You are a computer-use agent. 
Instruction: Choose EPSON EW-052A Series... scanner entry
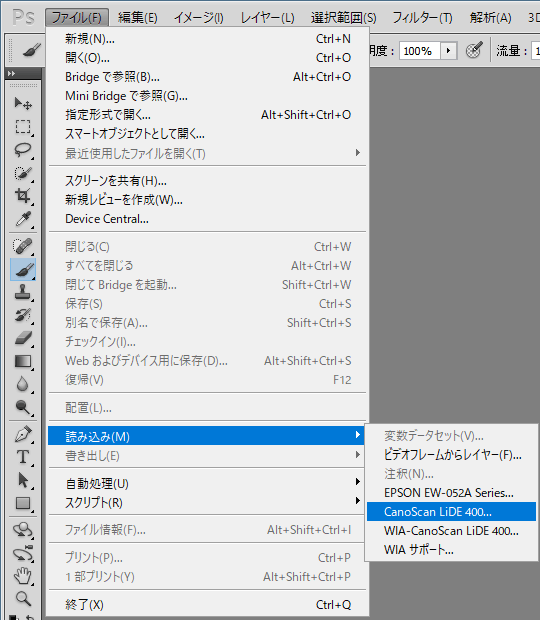pyautogui.click(x=451, y=493)
